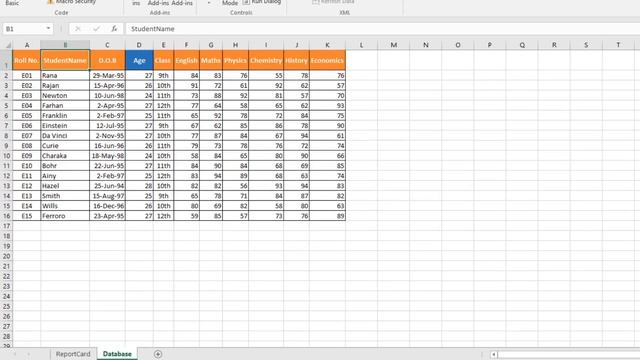Select the cell with name Franklin
Image resolution: width=640 pixels, height=360 pixels.
click(x=65, y=116)
